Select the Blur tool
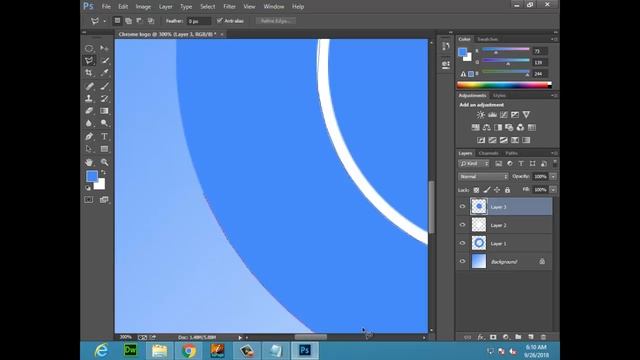 (89, 123)
